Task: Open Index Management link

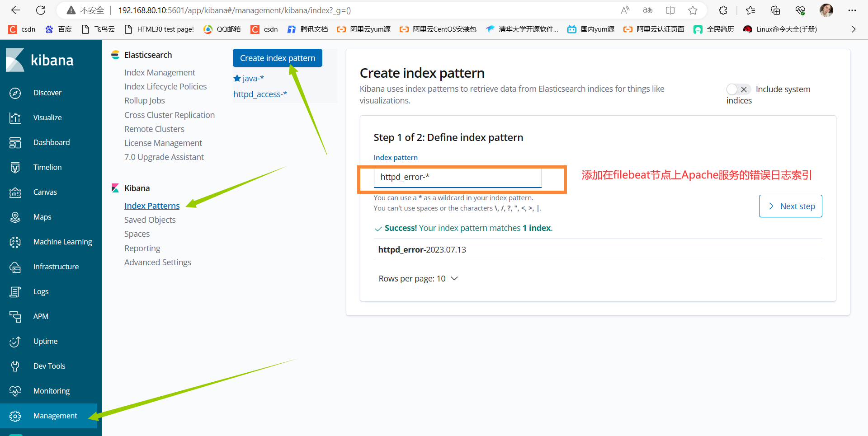Action: pyautogui.click(x=160, y=72)
